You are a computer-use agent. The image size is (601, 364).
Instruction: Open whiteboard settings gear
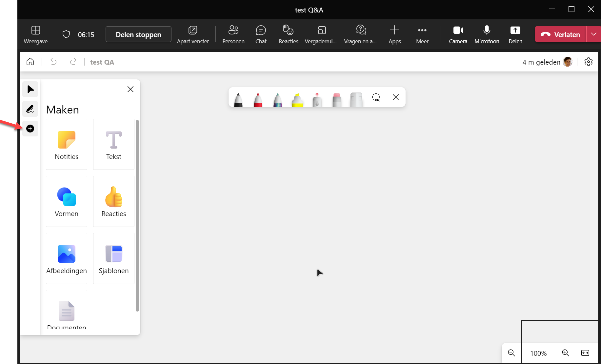[x=589, y=62]
